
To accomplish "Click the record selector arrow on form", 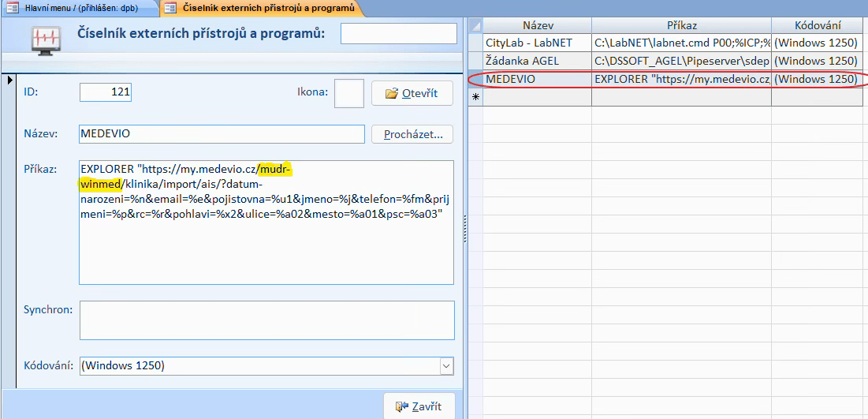I will coord(9,80).
